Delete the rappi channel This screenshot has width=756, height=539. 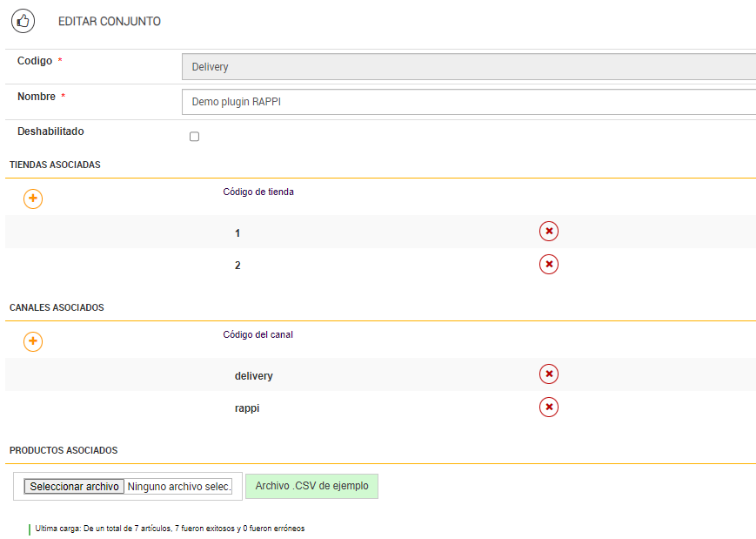point(549,407)
